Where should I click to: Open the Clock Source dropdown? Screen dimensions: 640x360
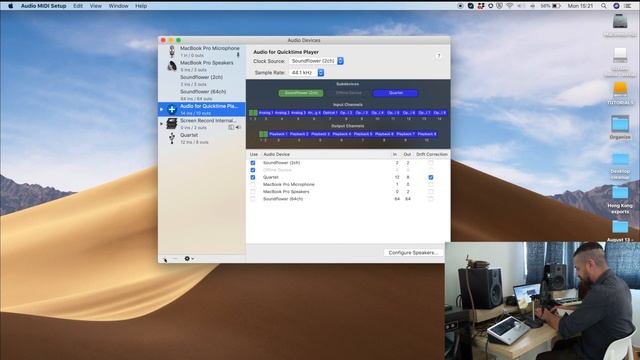(316, 61)
